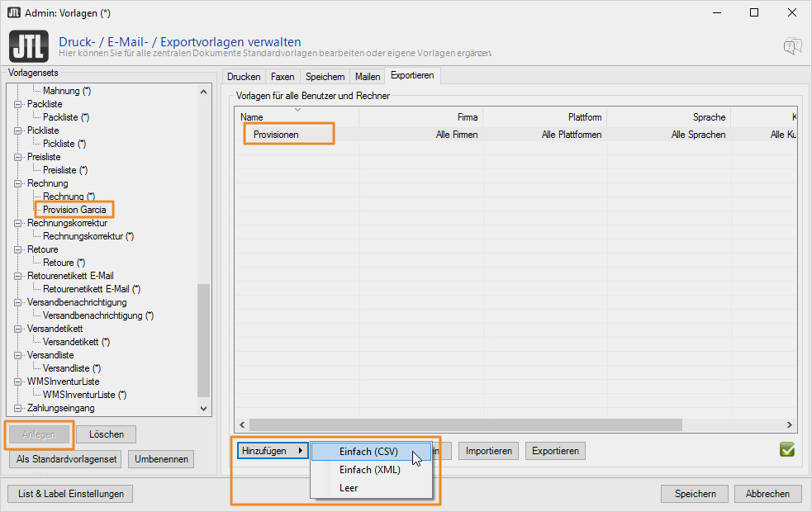This screenshot has width=812, height=512.
Task: Click the tree scrollbar down arrow
Action: pyautogui.click(x=204, y=408)
